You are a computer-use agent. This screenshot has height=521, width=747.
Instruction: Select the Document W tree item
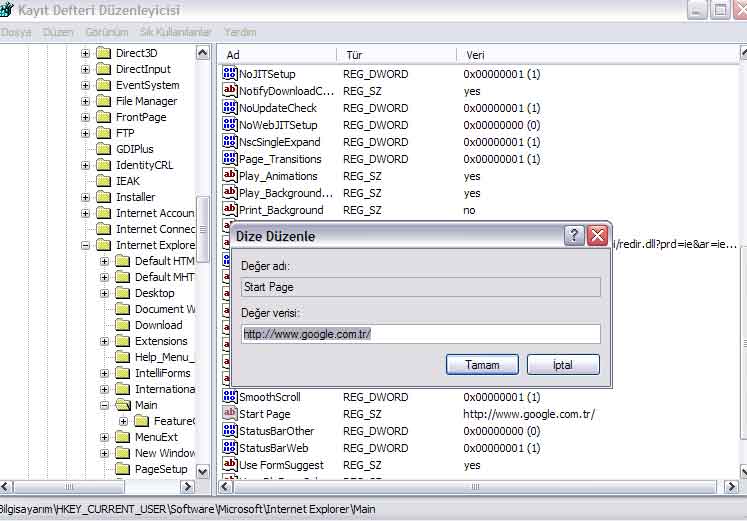point(165,309)
